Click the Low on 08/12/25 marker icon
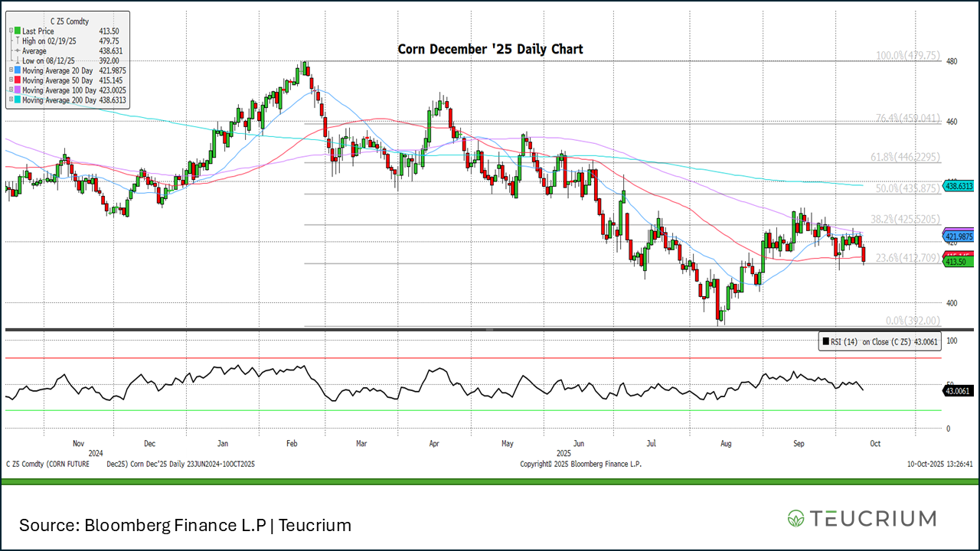The image size is (980, 551). click(x=16, y=60)
